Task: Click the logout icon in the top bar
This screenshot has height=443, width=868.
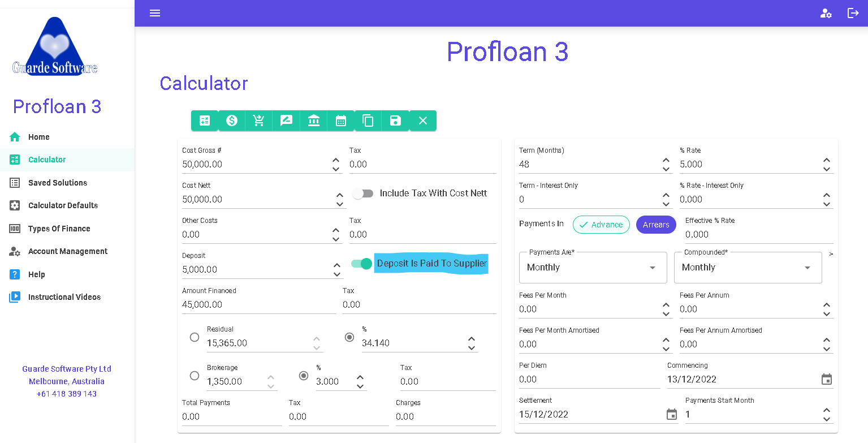Action: pyautogui.click(x=853, y=13)
